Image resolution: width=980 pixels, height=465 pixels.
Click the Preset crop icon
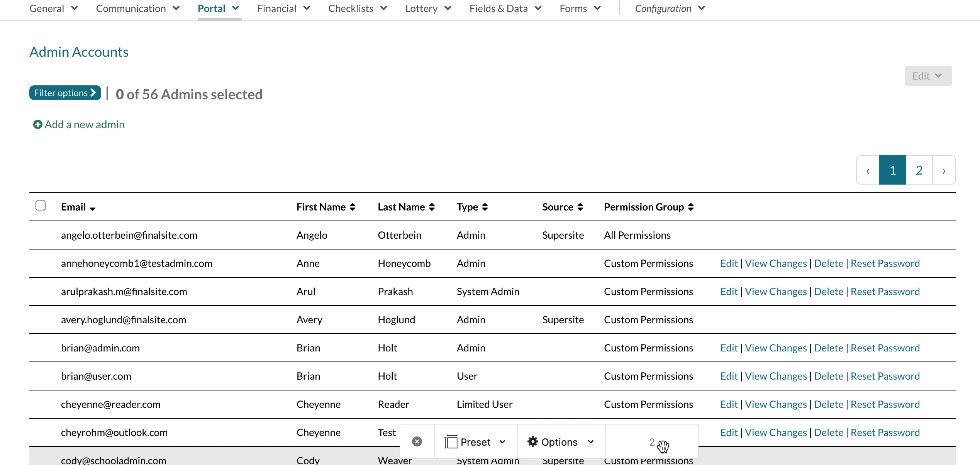click(x=451, y=441)
